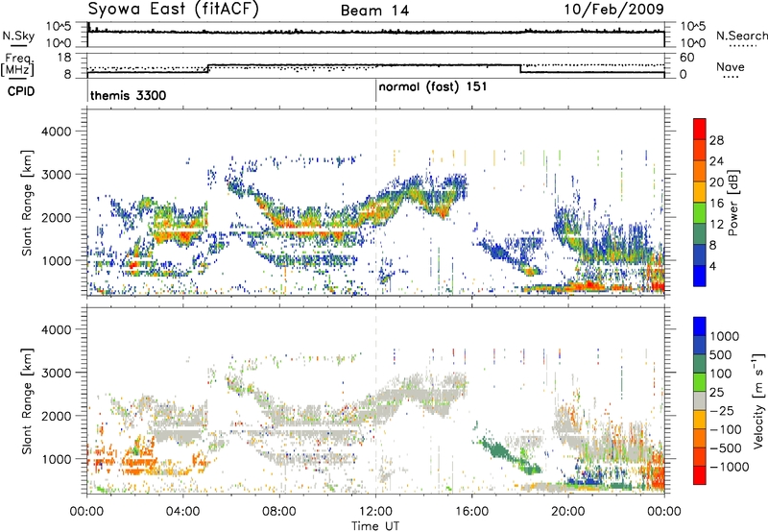This screenshot has width=768, height=532.
Task: Click the 'Nave' legend label
Action: tap(731, 66)
